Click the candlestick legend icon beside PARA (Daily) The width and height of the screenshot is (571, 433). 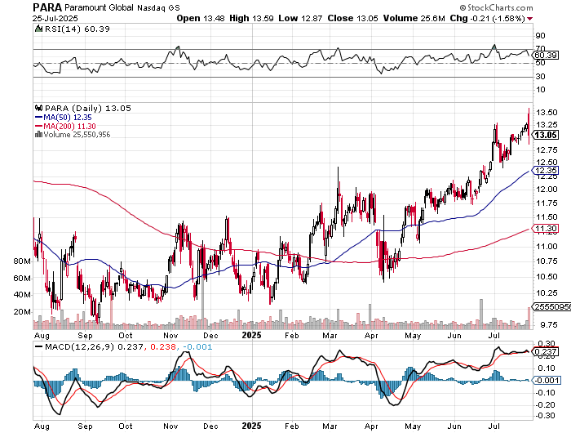(38, 108)
